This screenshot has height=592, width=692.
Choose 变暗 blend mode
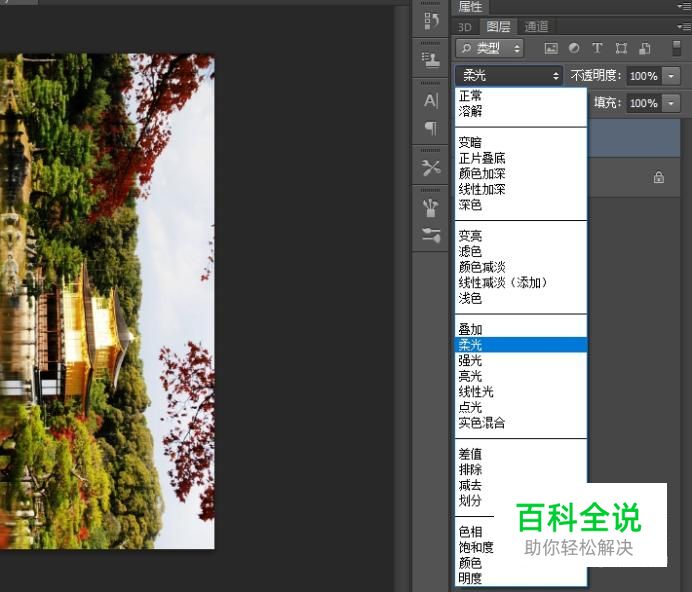click(x=521, y=143)
